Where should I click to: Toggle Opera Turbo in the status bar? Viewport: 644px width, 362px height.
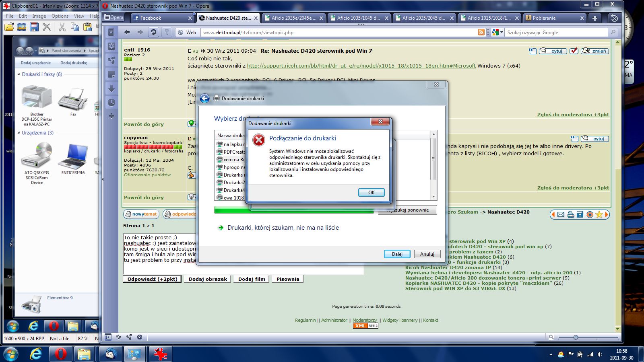tap(140, 337)
